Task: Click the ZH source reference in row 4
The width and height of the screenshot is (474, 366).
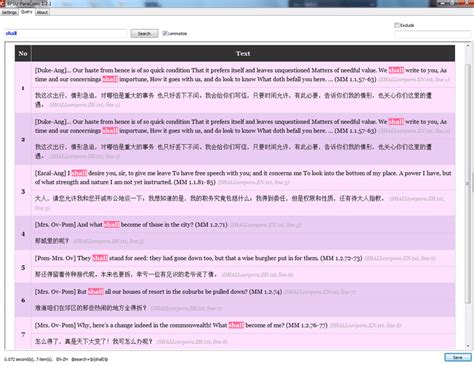Action: click(108, 241)
